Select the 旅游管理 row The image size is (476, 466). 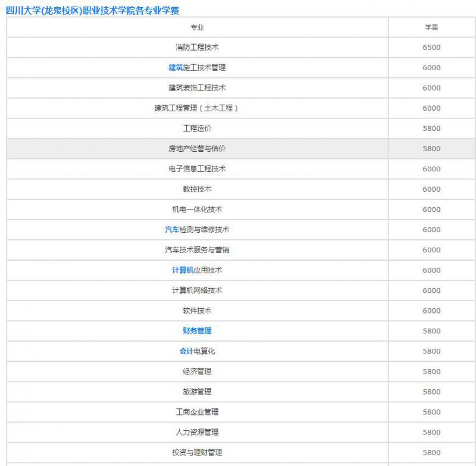coord(197,392)
